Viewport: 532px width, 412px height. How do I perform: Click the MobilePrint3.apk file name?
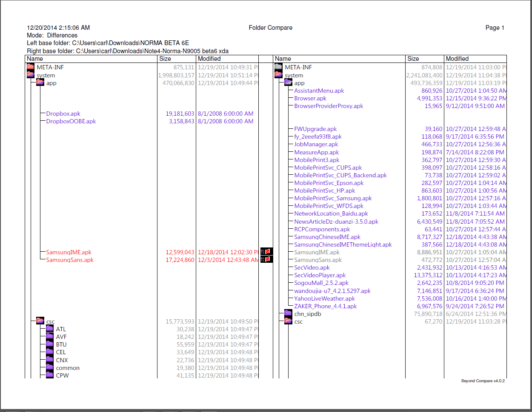point(317,160)
